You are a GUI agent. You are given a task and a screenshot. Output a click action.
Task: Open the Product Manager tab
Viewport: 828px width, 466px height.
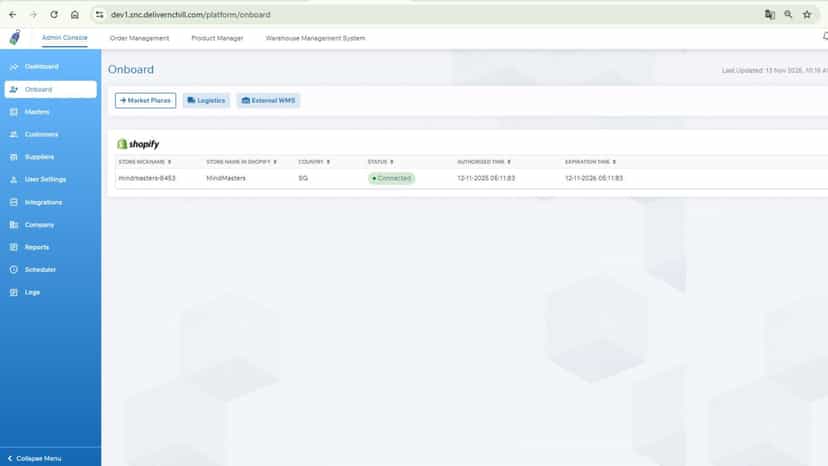217,38
